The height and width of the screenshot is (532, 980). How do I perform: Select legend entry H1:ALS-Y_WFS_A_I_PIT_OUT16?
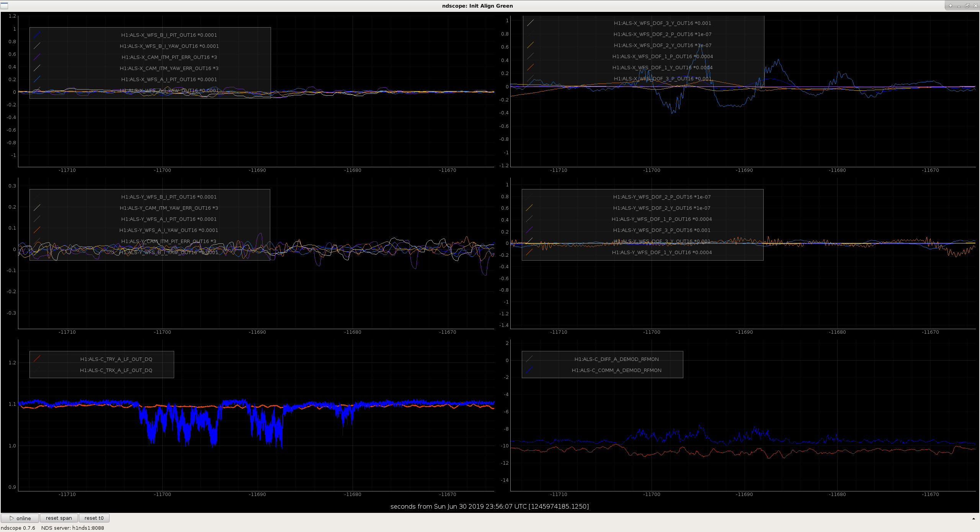tap(169, 219)
